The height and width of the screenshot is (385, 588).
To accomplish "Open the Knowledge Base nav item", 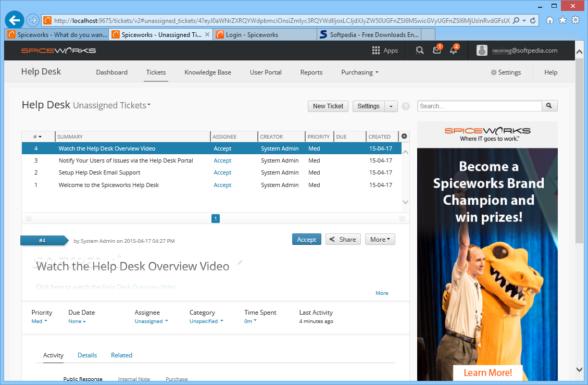I will 208,72.
